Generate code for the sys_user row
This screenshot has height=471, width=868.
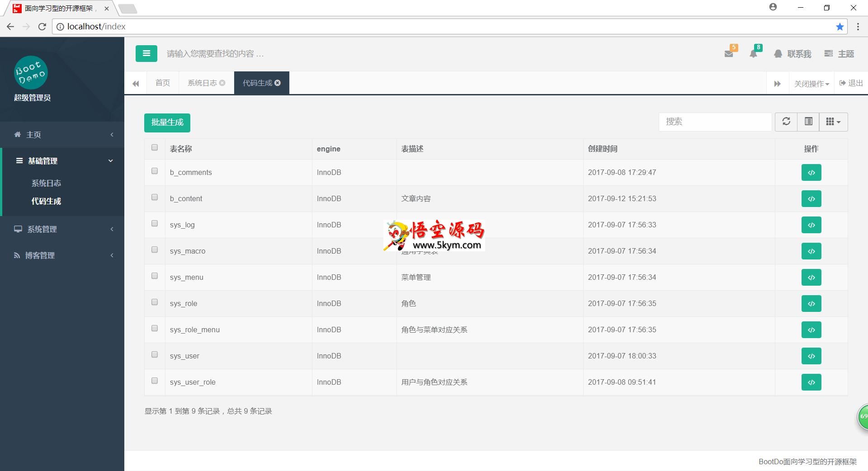[811, 356]
